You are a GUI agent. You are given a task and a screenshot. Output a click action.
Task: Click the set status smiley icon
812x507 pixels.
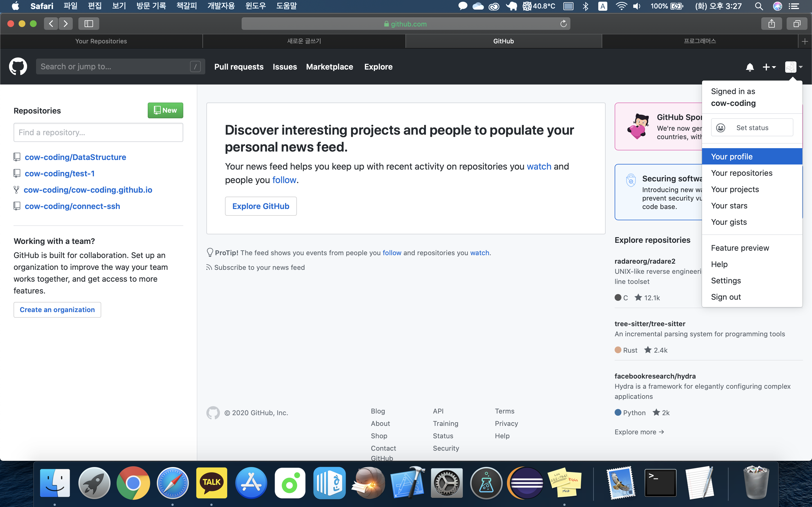point(721,128)
